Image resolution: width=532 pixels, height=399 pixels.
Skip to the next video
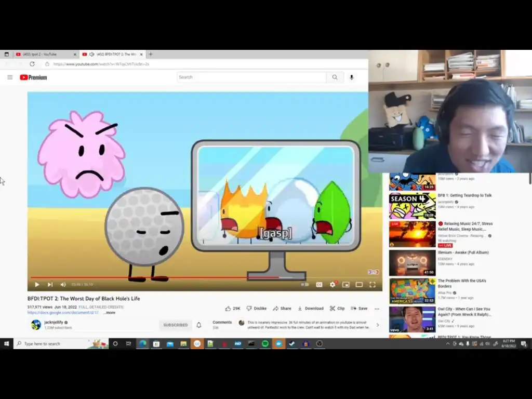50,285
